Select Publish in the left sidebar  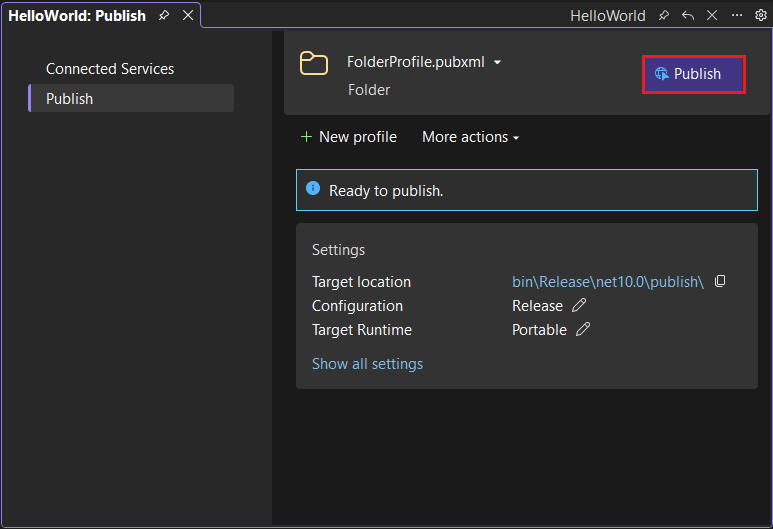70,99
